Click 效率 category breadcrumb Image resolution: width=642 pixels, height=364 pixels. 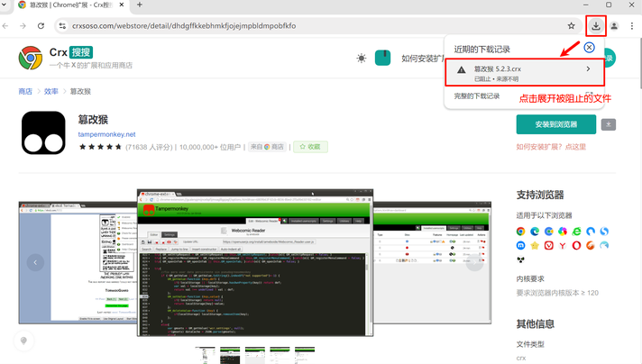[51, 92]
